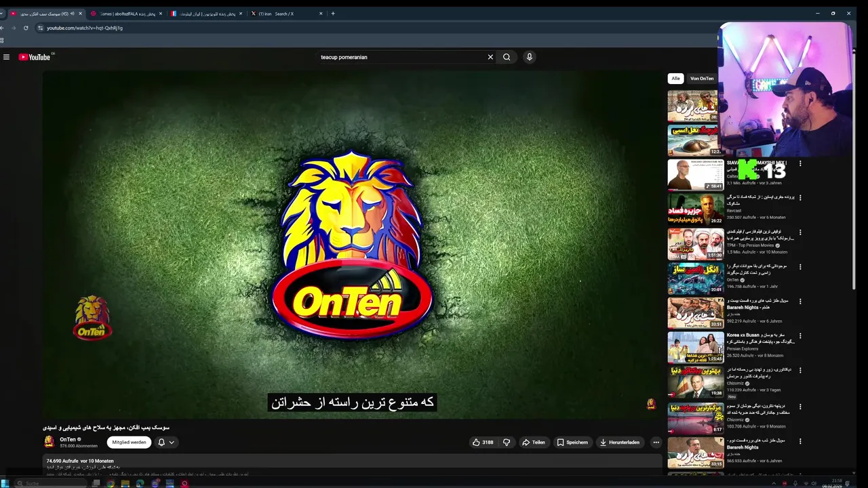Open Ravcast video options three-dot menu

pos(800,198)
